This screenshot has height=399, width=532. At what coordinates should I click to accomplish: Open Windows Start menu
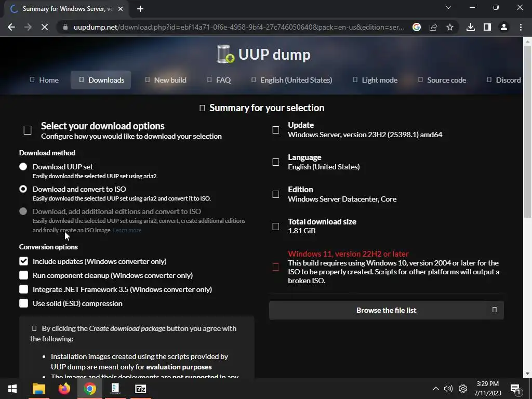point(12,389)
